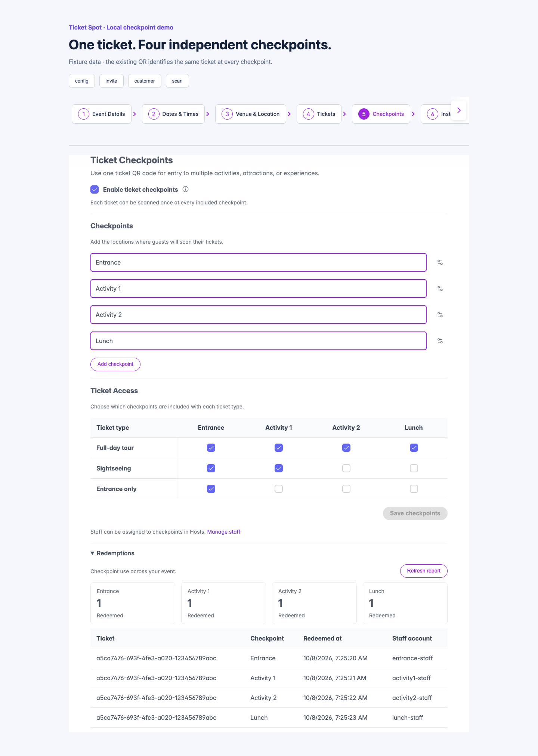Click Add checkpoint button
Viewport: 538px width, 756px height.
115,364
